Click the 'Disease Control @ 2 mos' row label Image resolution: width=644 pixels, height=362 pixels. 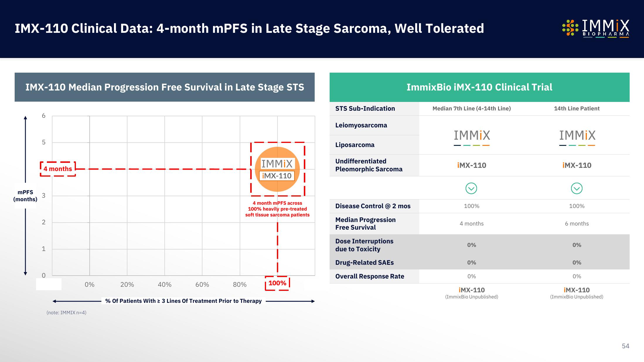(x=373, y=206)
